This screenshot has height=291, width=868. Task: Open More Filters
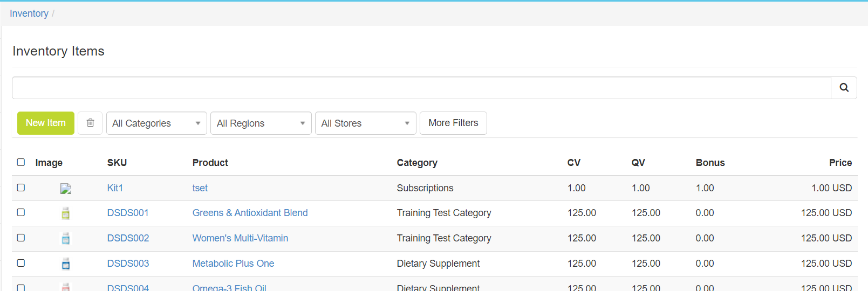pyautogui.click(x=453, y=123)
